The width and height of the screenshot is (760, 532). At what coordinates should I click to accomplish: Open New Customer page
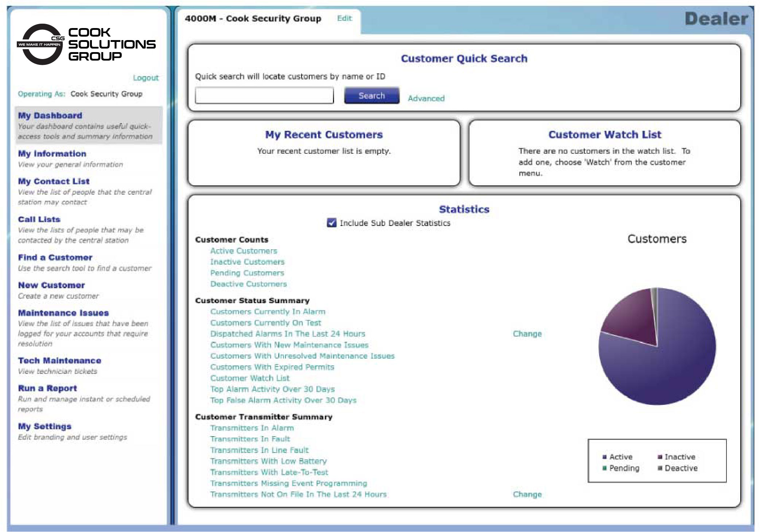point(51,285)
